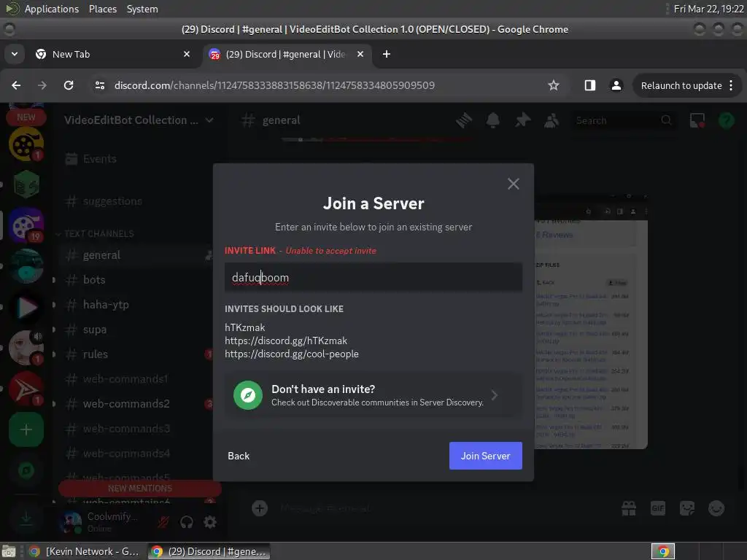Open the web-commands2 channel
The width and height of the screenshot is (747, 560).
pos(126,404)
